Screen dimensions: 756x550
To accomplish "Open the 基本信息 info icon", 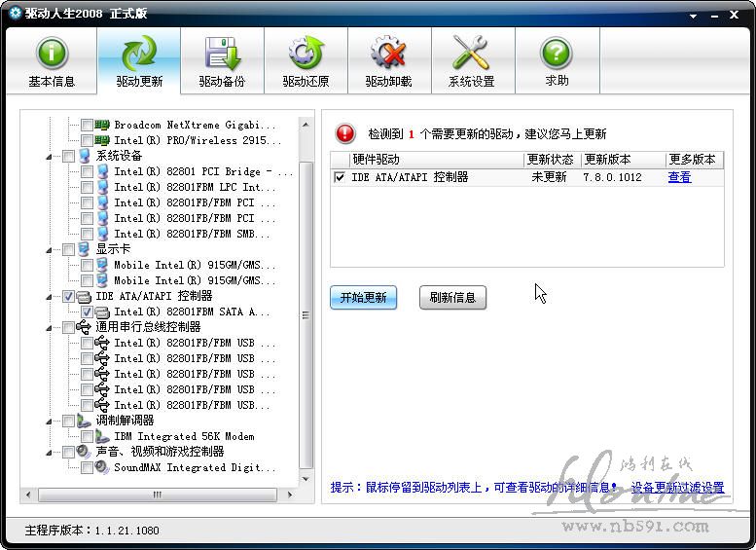I will pos(52,54).
